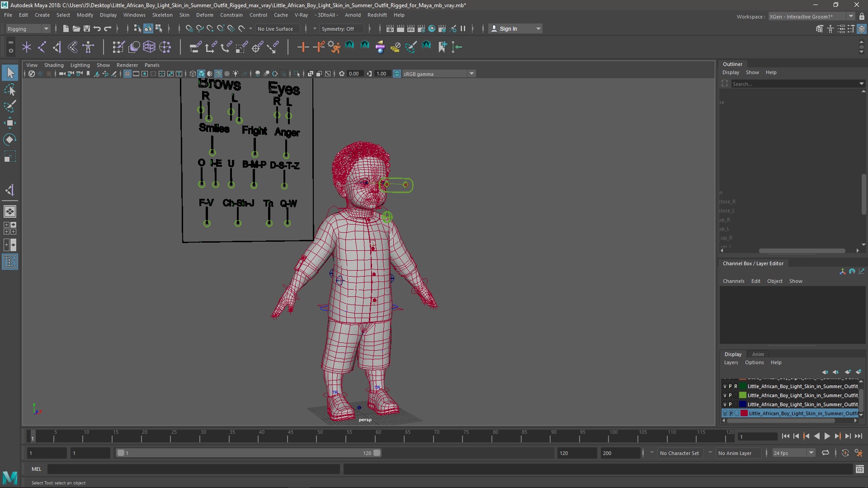The image size is (868, 488).
Task: Open the Redshift menu
Action: [377, 15]
